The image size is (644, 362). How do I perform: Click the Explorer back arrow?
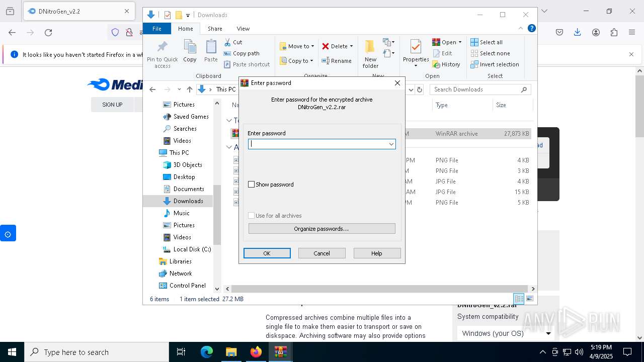point(152,89)
